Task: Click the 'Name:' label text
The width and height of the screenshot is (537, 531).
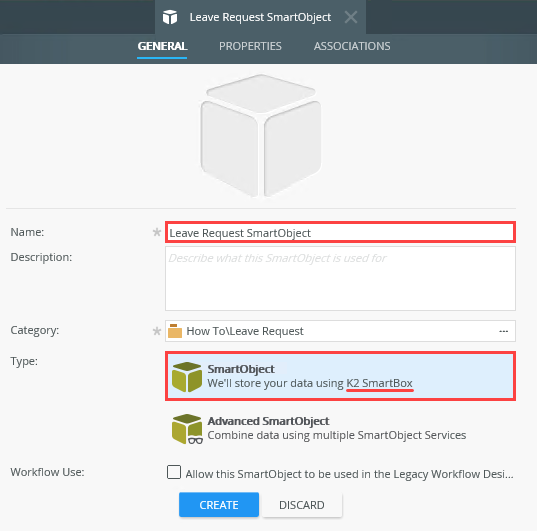Action: click(x=27, y=232)
